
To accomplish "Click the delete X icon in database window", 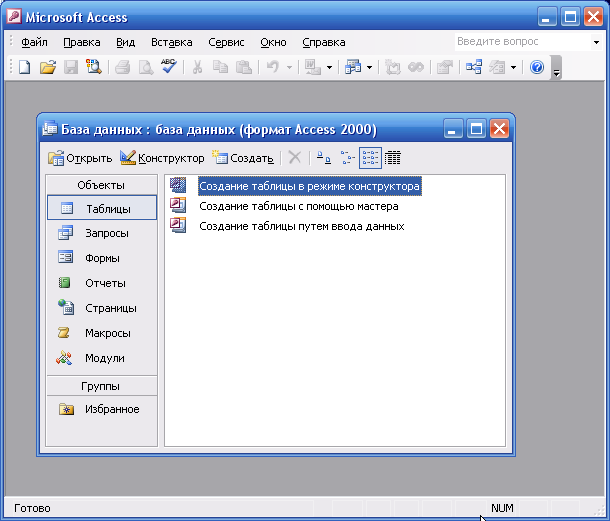I will 295,158.
